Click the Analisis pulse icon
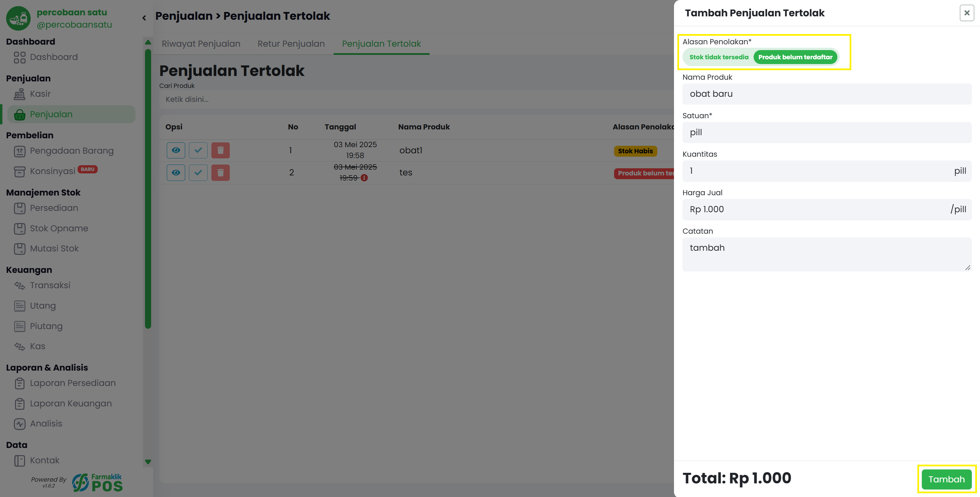 coord(19,424)
